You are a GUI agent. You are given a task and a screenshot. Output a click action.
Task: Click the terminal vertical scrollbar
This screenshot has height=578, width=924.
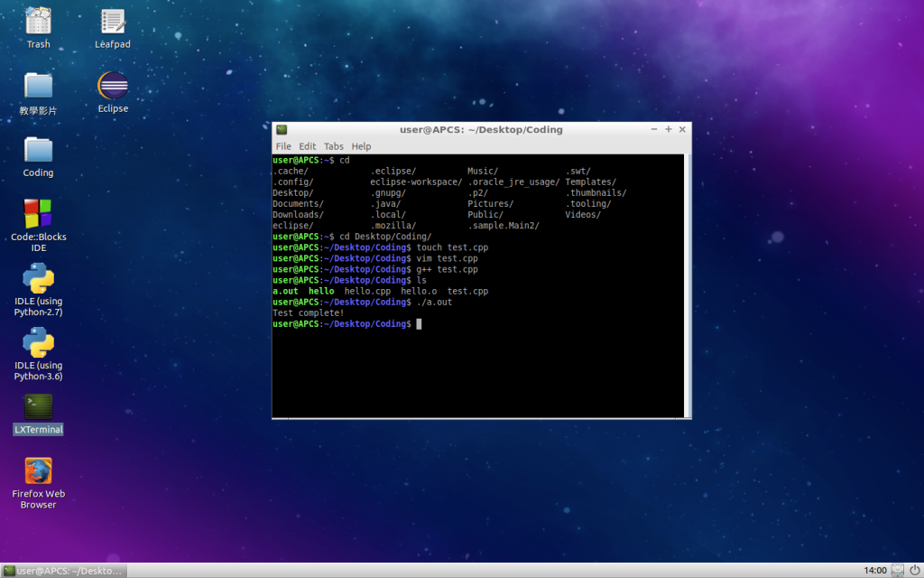click(687, 286)
